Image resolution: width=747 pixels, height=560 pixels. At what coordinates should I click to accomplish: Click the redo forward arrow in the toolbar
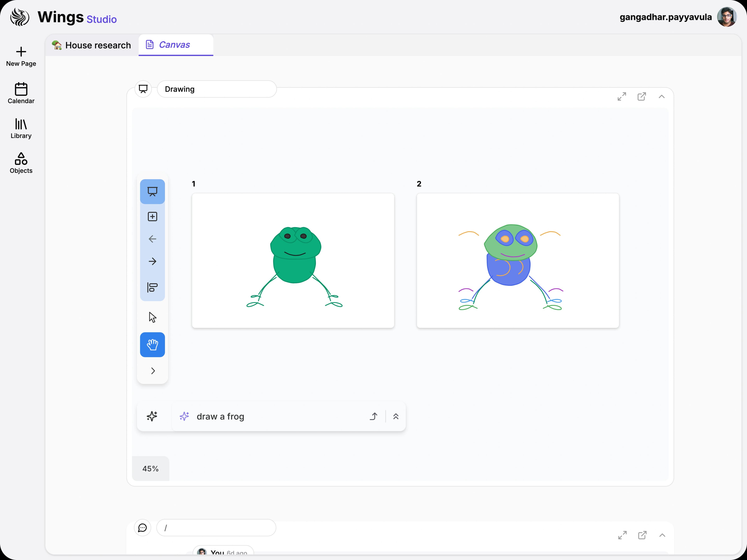(x=152, y=261)
